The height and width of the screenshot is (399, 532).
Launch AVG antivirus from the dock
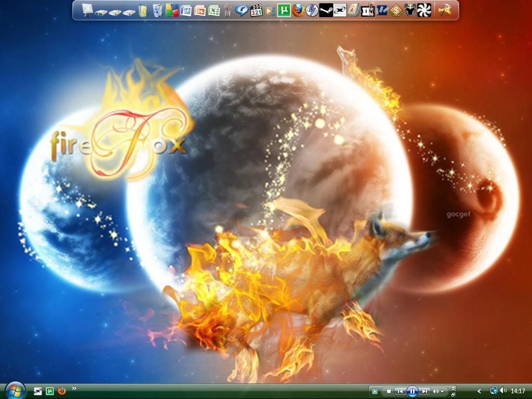point(171,10)
